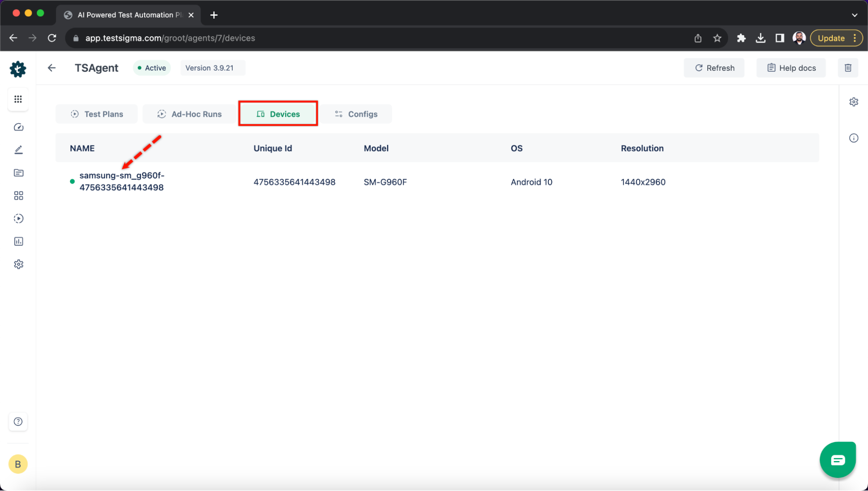This screenshot has width=868, height=491.
Task: Toggle active status indicator for TSAgent
Action: (151, 68)
